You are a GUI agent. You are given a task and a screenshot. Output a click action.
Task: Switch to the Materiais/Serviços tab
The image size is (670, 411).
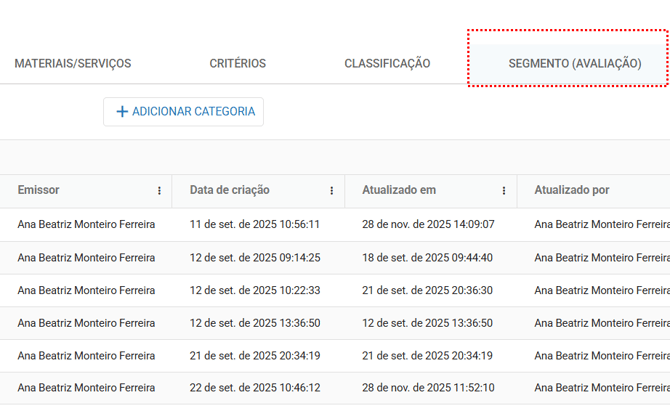73,64
